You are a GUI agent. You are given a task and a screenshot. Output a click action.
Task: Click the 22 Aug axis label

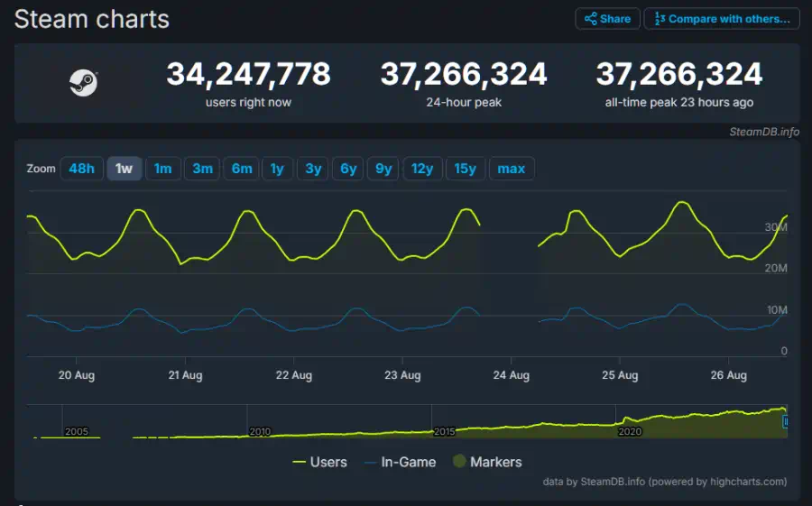point(293,375)
